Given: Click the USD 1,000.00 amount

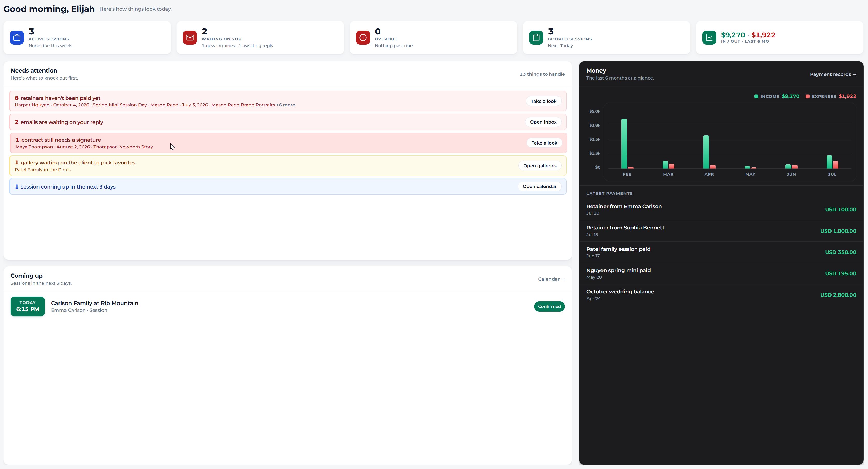Looking at the screenshot, I should [838, 231].
